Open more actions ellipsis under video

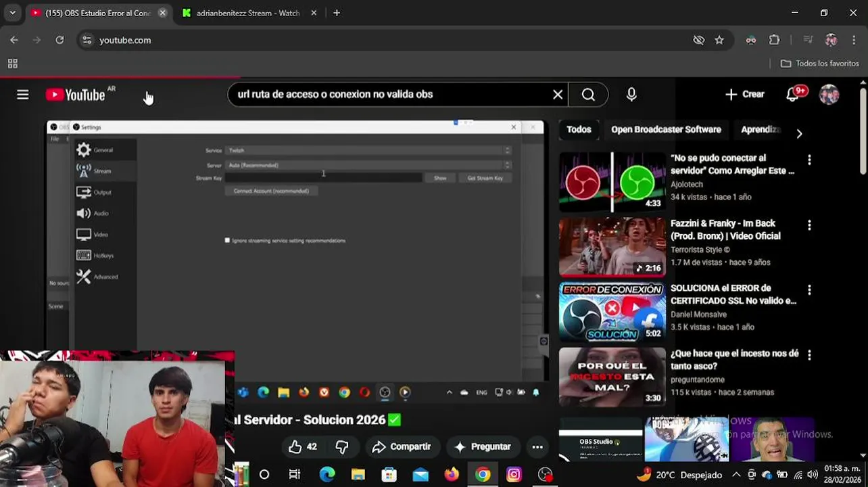pyautogui.click(x=537, y=447)
